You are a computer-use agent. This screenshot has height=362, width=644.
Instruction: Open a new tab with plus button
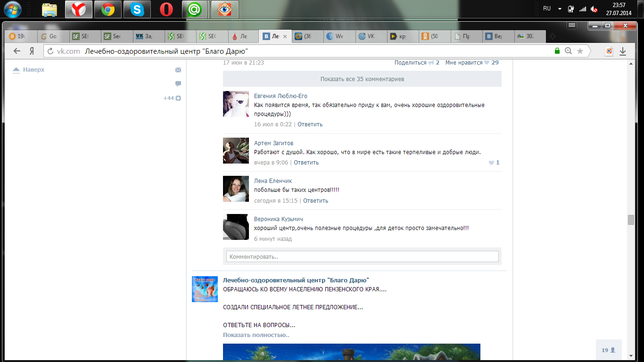(553, 36)
